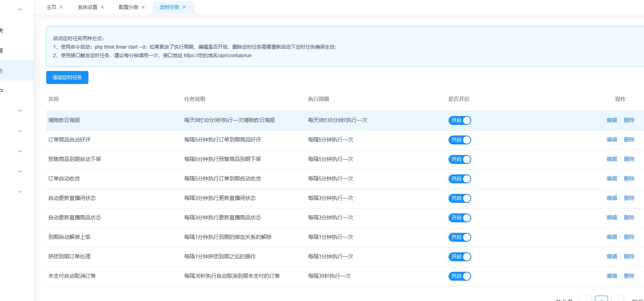Click the 执行周期 column header
This screenshot has height=301, width=644.
pos(318,99)
